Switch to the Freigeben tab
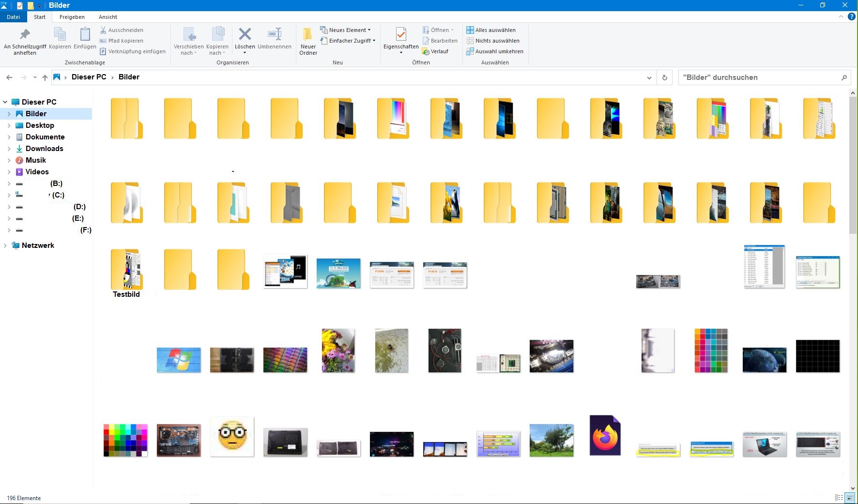The height and width of the screenshot is (504, 858). pos(72,17)
